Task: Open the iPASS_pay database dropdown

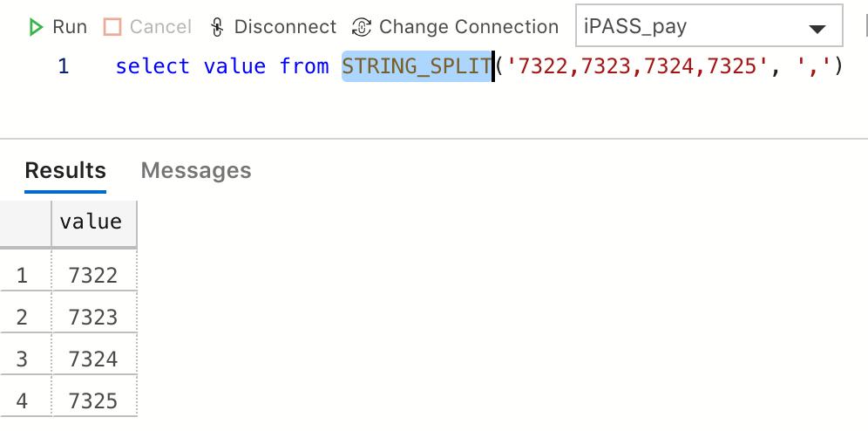Action: 709,25
